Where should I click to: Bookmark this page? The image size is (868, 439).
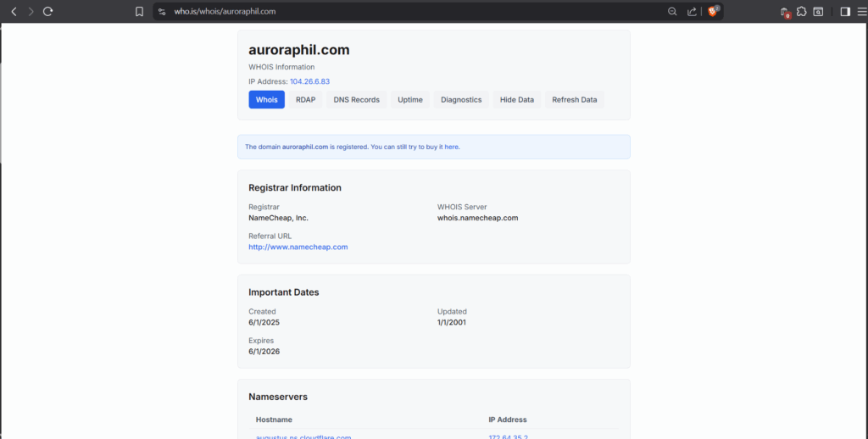pyautogui.click(x=140, y=11)
